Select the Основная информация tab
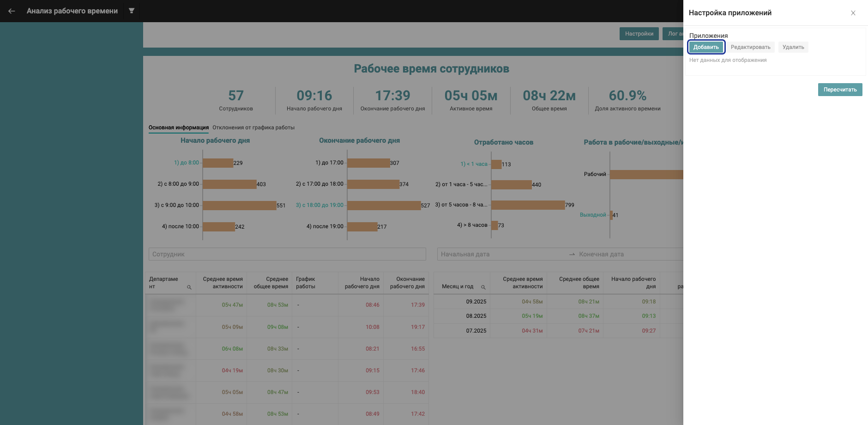The width and height of the screenshot is (868, 425). (x=178, y=127)
